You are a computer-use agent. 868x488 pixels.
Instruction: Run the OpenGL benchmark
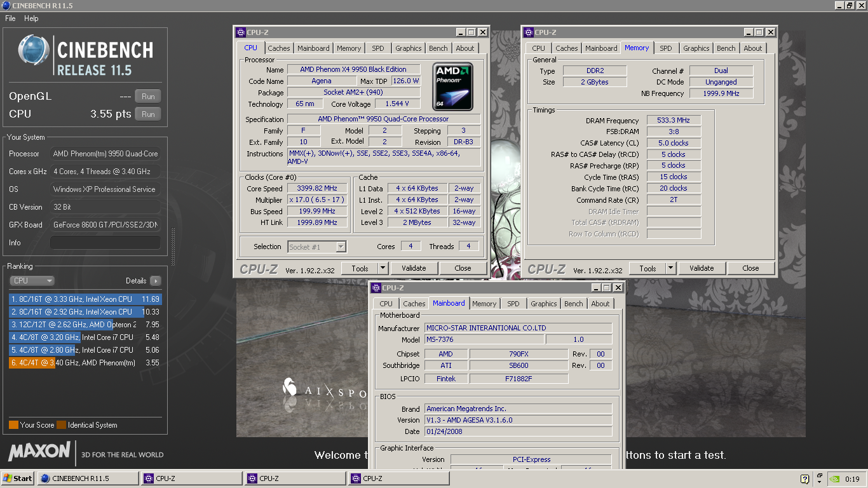tap(148, 97)
